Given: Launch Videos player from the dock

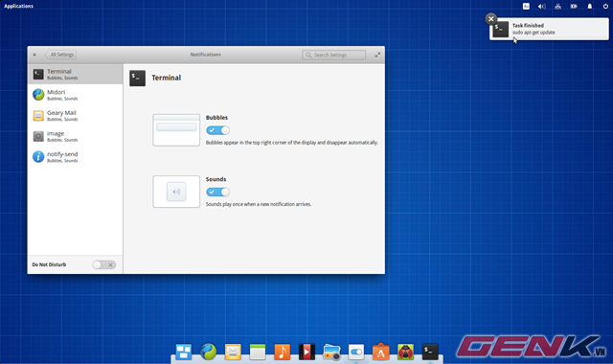Looking at the screenshot, I should point(306,352).
